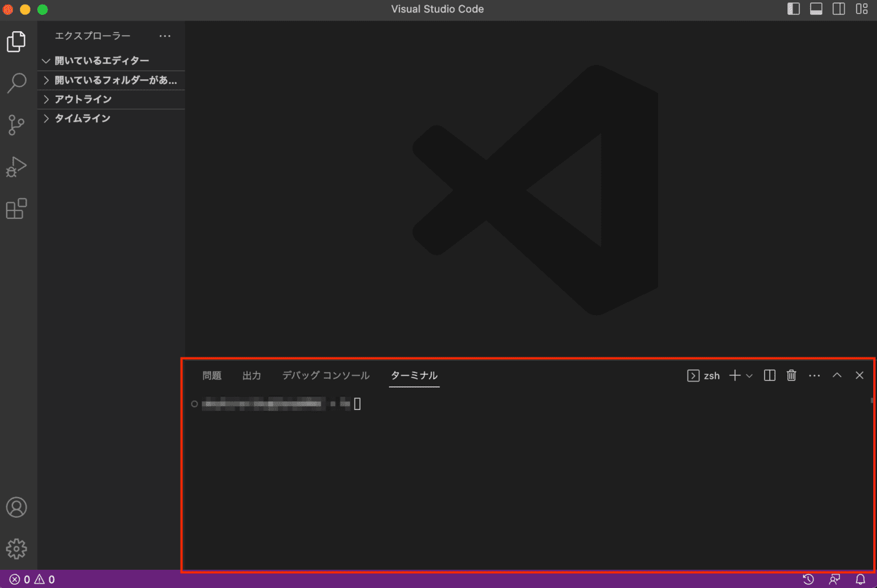Open notifications bell in status bar
877x588 pixels.
pos(860,580)
